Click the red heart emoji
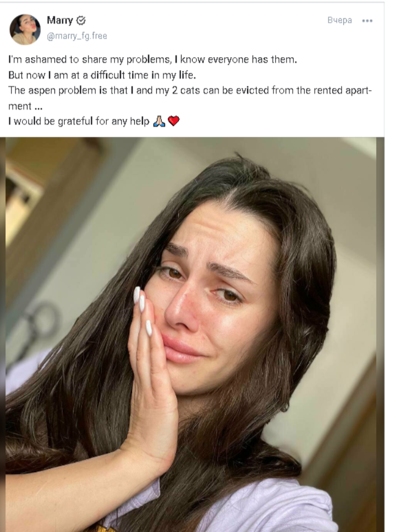This screenshot has height=532, width=394. point(173,121)
